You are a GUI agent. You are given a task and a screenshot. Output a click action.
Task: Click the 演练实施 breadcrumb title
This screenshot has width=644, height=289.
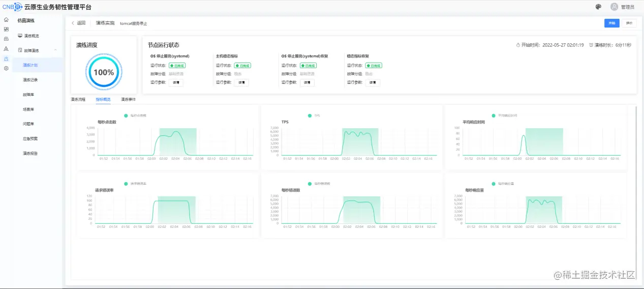pos(105,23)
